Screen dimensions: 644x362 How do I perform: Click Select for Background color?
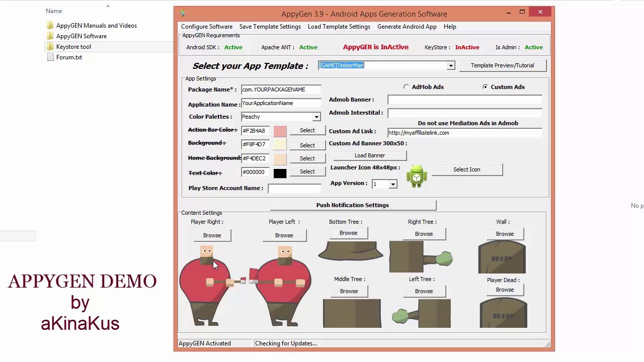(307, 145)
